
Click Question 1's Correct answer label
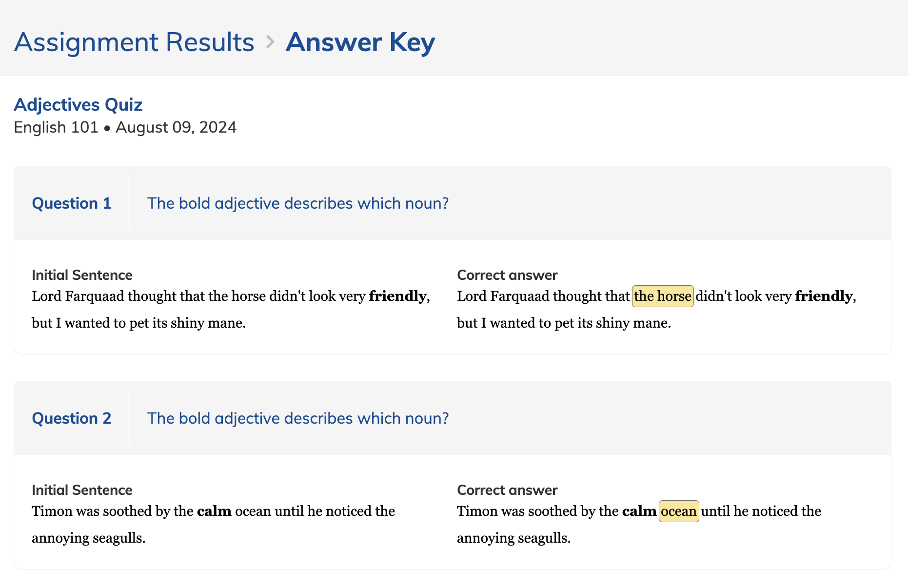click(x=507, y=275)
